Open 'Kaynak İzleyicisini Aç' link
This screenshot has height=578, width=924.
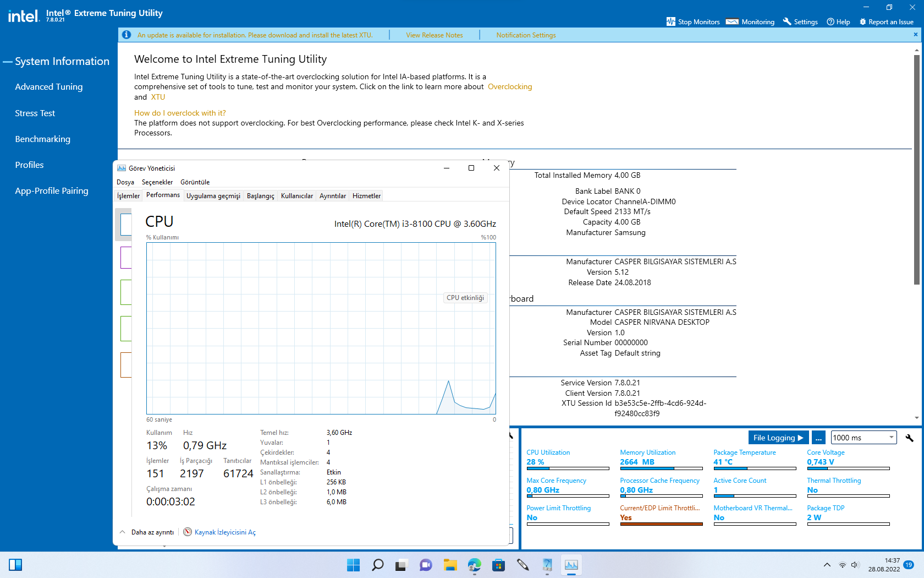[225, 532]
